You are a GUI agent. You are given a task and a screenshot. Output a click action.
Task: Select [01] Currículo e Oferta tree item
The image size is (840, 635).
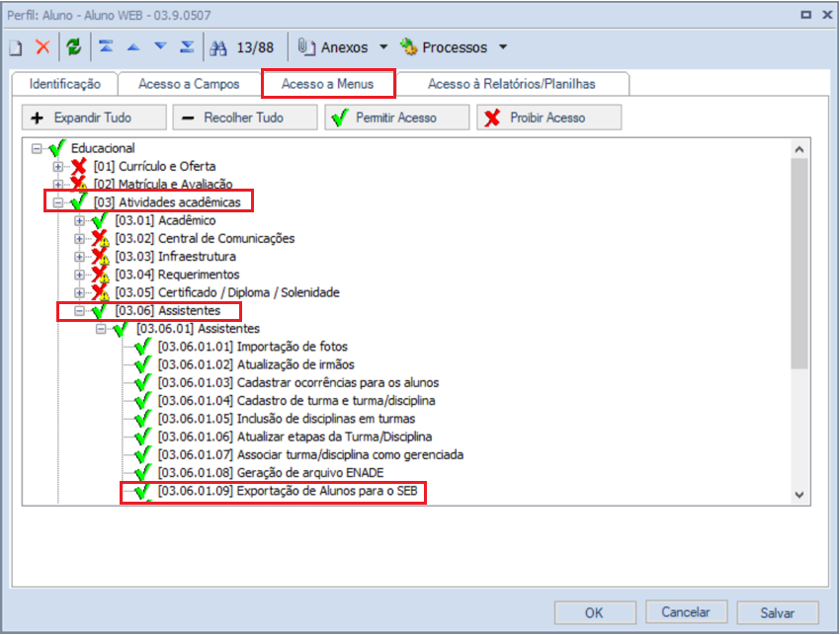click(155, 167)
